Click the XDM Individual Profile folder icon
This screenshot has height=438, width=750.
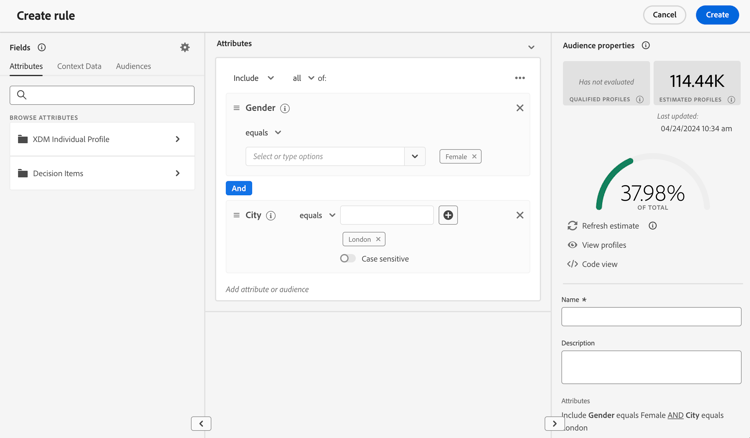(22, 139)
